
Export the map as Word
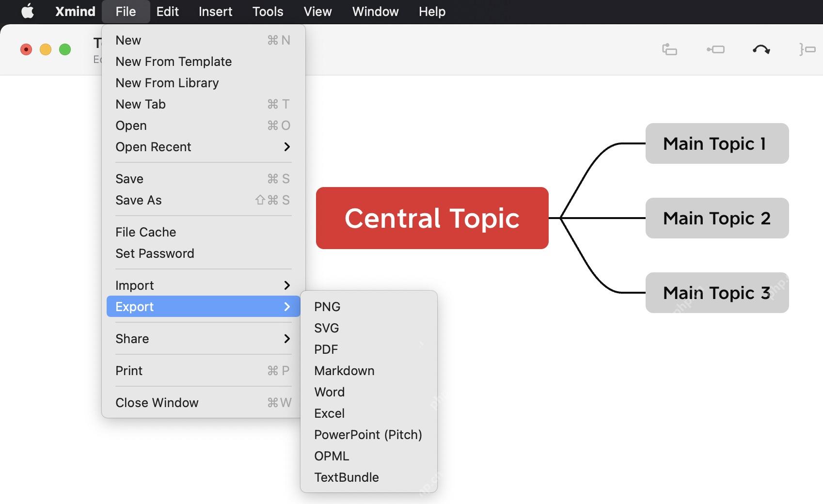point(369,392)
